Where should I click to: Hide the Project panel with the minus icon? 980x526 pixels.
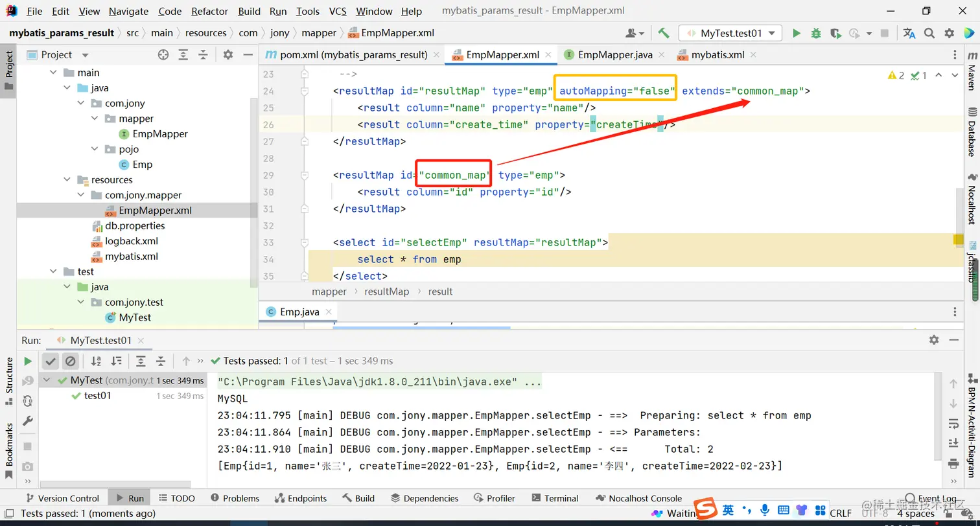click(x=248, y=55)
